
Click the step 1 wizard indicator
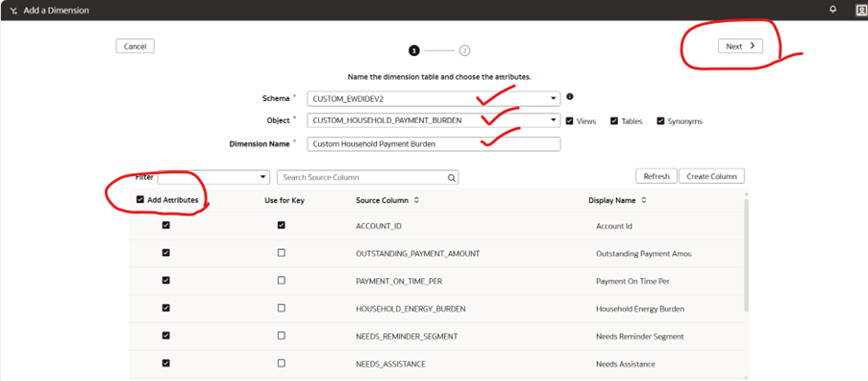[414, 51]
